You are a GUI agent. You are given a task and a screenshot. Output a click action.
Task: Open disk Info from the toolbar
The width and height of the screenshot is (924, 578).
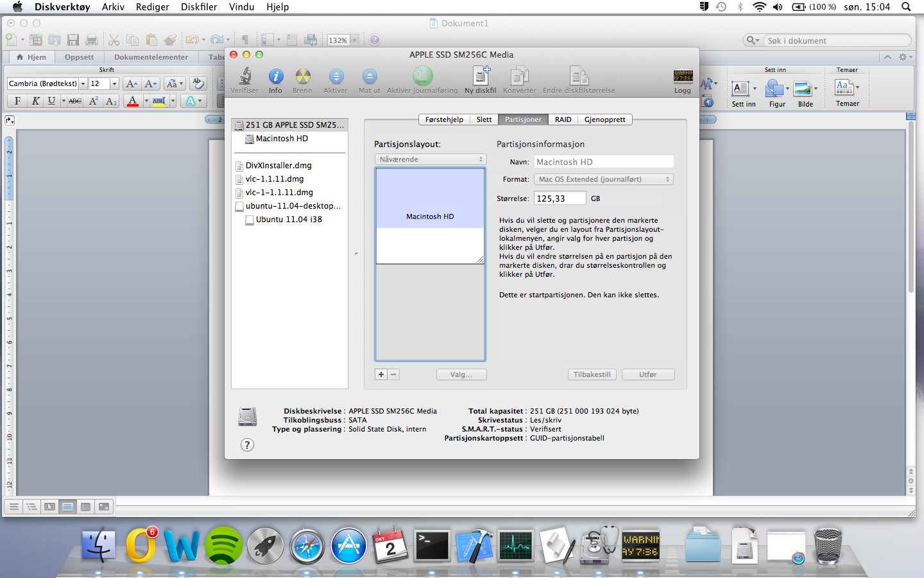[x=275, y=76]
